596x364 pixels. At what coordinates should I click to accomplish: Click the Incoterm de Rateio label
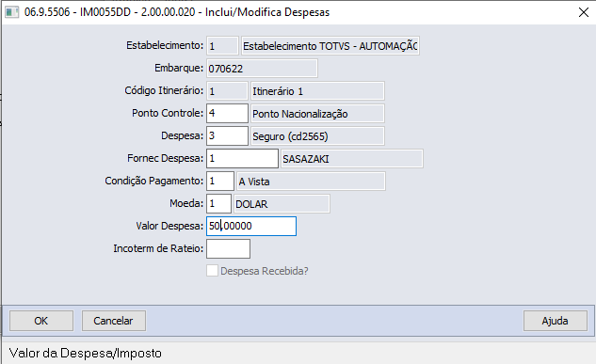pos(158,248)
